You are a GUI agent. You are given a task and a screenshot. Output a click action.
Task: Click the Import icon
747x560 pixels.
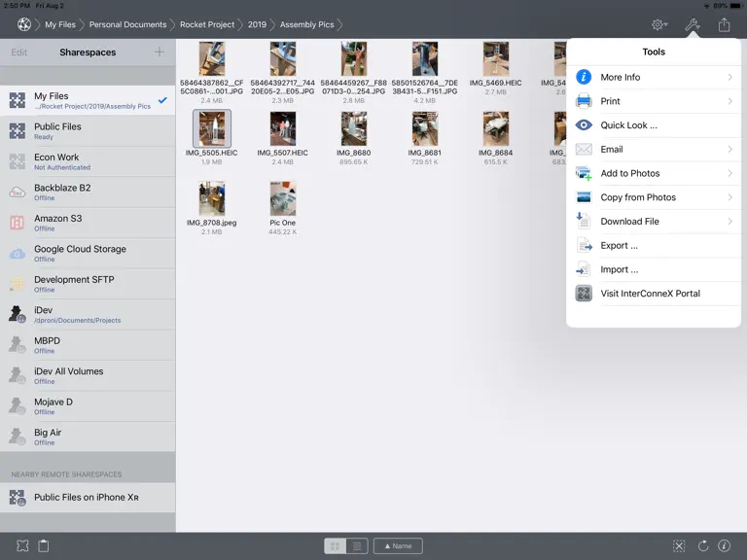point(584,269)
